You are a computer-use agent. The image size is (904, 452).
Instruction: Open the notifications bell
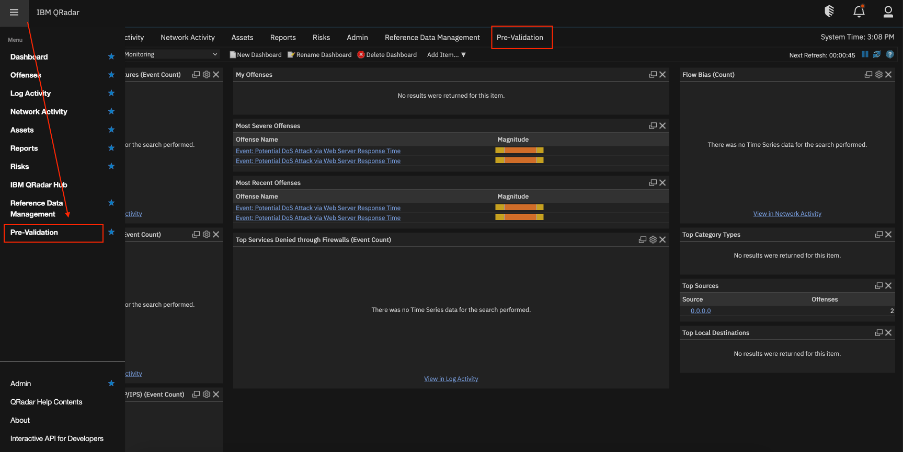[859, 12]
